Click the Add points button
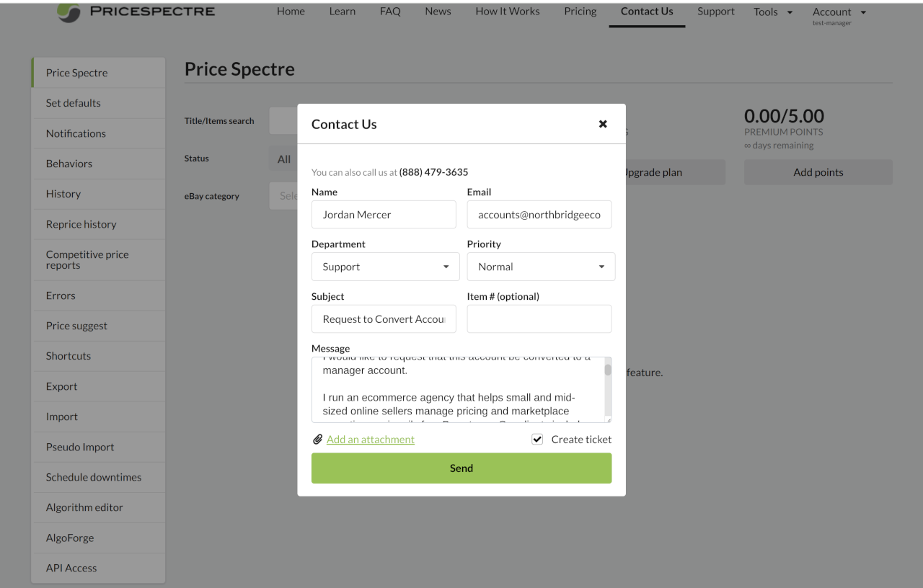 [818, 172]
